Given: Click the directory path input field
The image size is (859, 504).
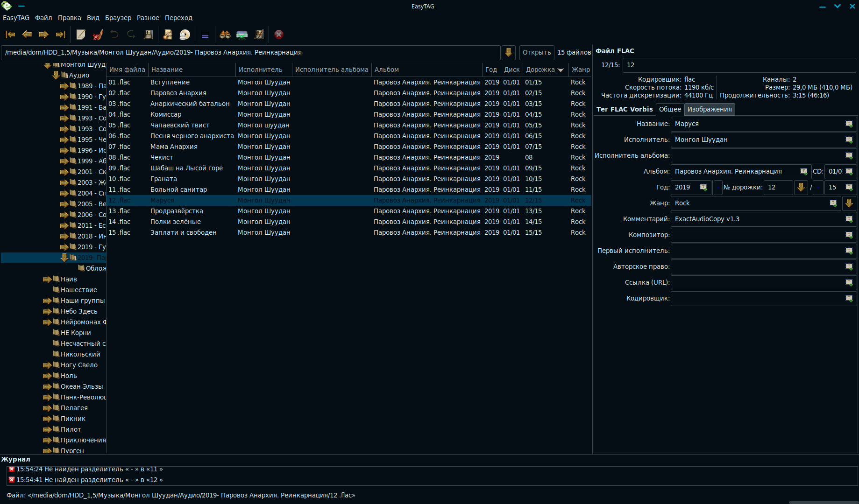Looking at the screenshot, I should pyautogui.click(x=251, y=52).
